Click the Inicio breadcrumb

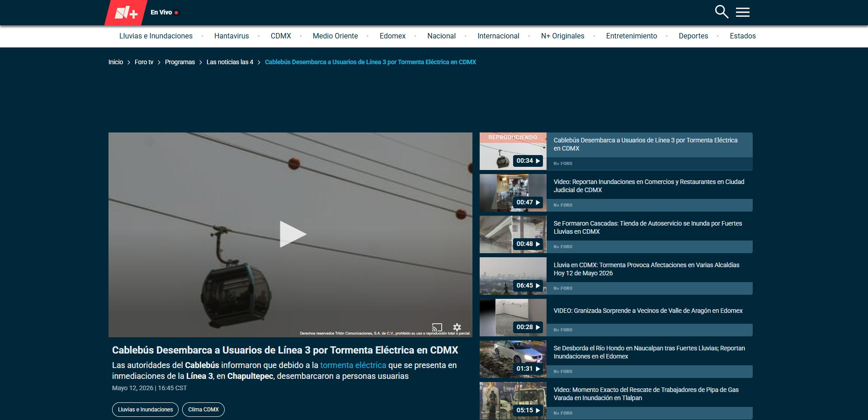pyautogui.click(x=116, y=62)
